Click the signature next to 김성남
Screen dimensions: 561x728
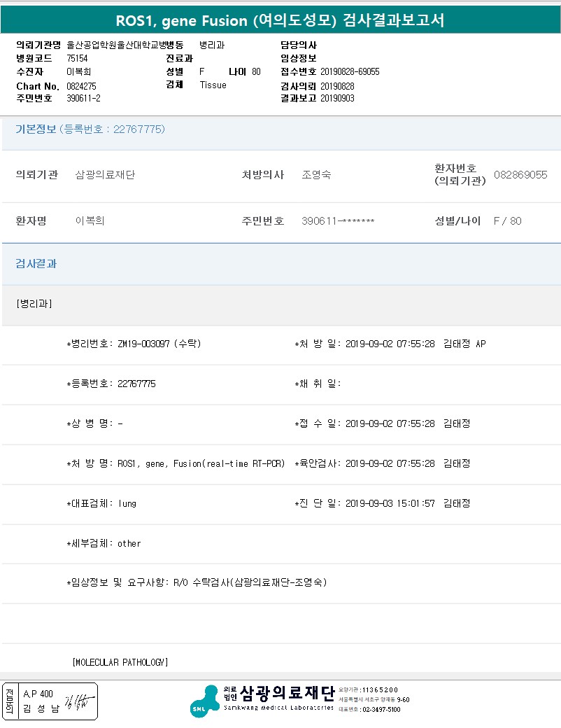79,701
